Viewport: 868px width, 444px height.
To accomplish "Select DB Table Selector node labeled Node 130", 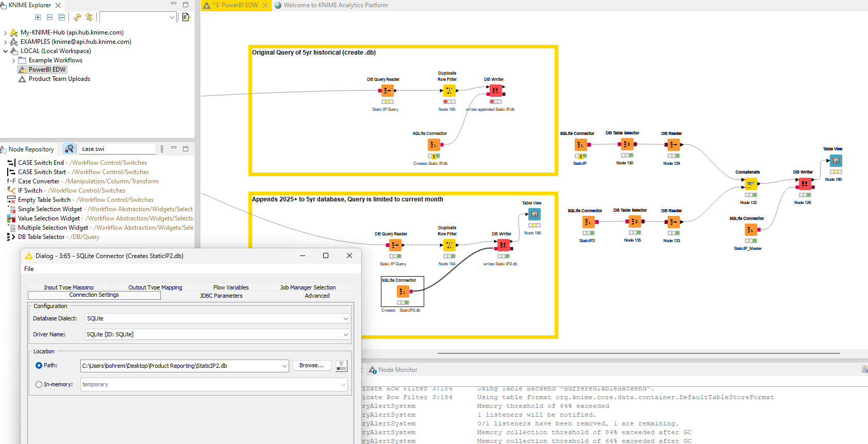I will [x=627, y=144].
